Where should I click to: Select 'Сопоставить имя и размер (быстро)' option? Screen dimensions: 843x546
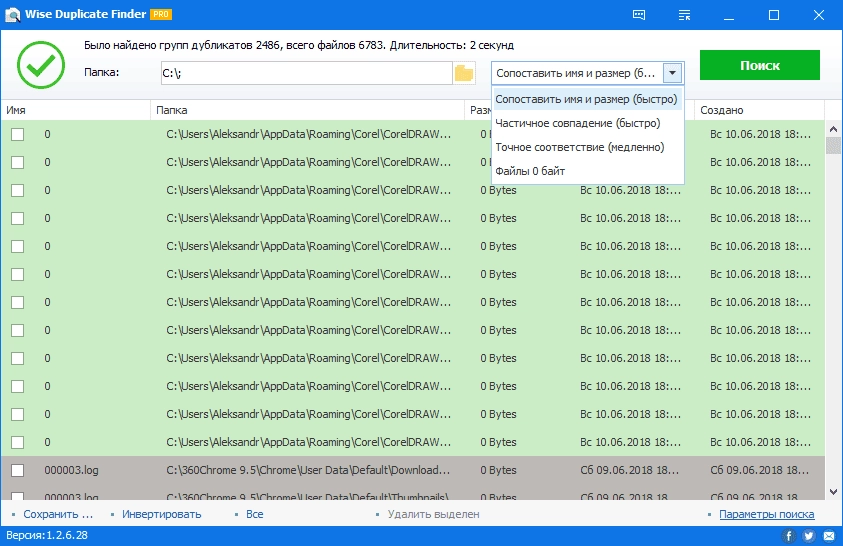pos(587,99)
